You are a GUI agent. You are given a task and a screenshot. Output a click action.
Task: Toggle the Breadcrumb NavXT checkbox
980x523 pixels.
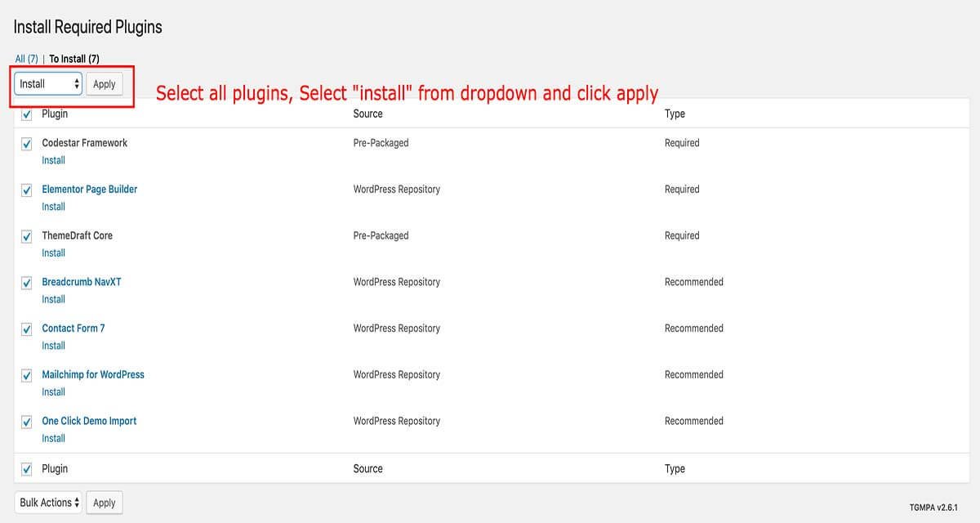(x=27, y=284)
